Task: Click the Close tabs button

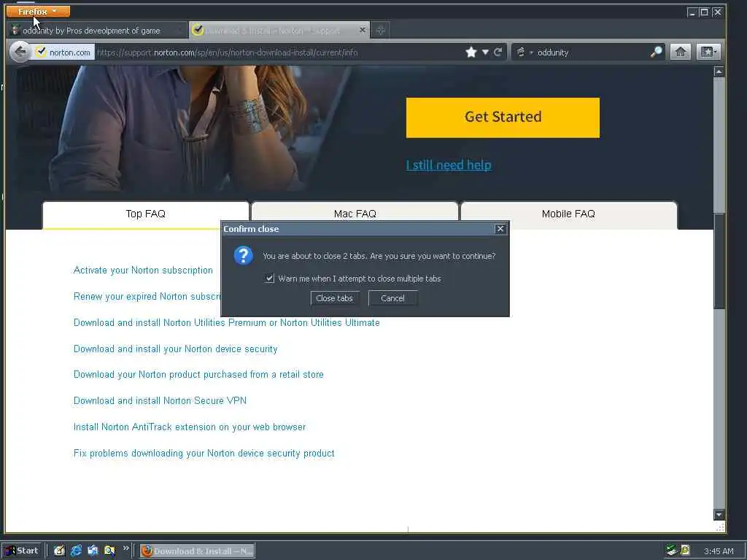Action: pyautogui.click(x=334, y=298)
